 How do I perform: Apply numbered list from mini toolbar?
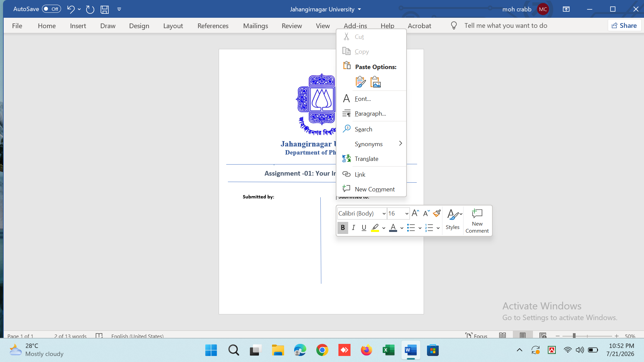tap(429, 228)
